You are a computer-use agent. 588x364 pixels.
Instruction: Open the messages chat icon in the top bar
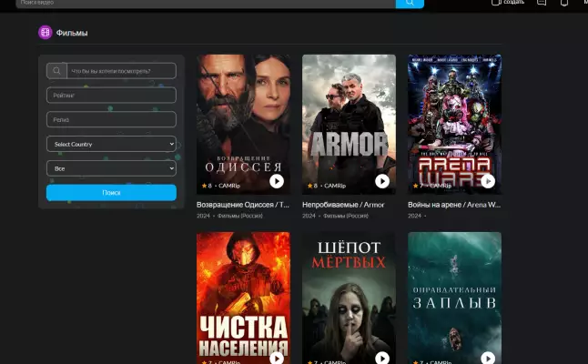(542, 2)
